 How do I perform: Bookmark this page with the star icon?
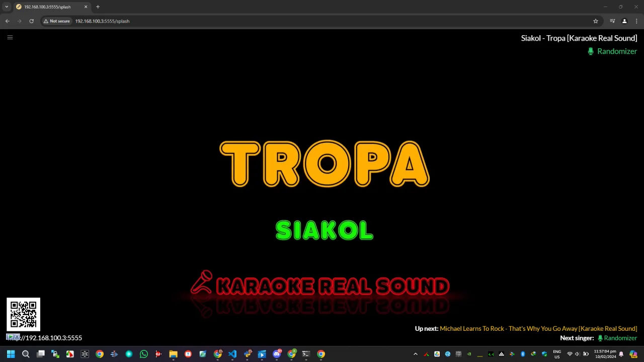(596, 21)
